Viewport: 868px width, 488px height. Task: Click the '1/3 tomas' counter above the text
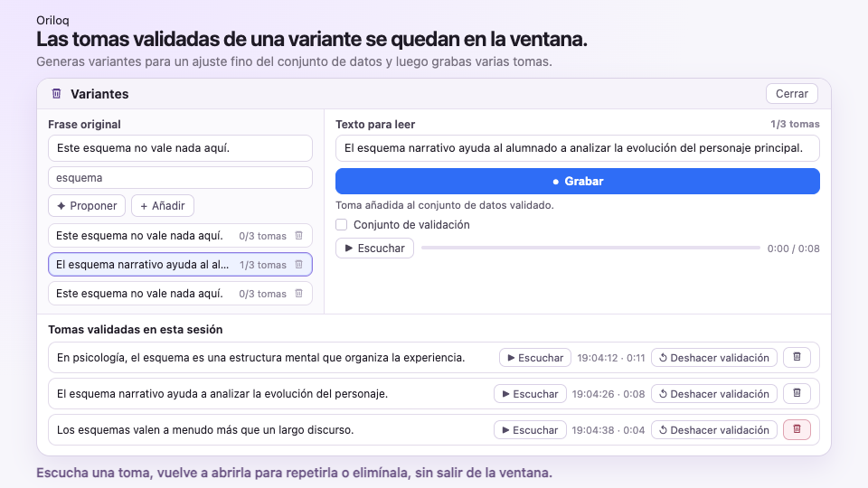[x=795, y=125]
